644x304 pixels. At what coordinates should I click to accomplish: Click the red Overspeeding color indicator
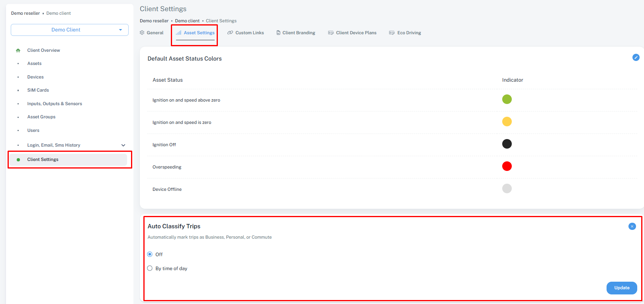click(507, 166)
